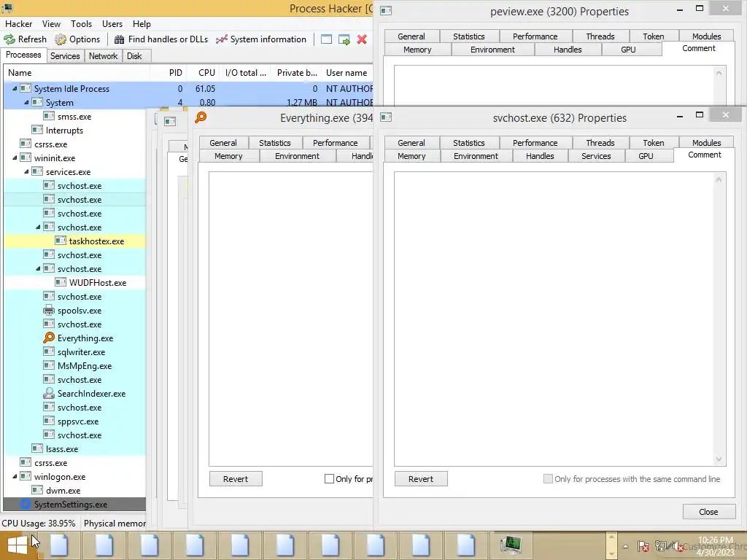Open Modules tab in peview.exe Properties
747x560 pixels.
pyautogui.click(x=706, y=36)
